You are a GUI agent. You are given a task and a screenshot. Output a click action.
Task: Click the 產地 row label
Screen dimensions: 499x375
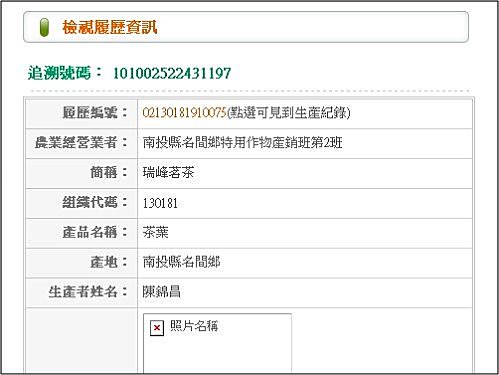point(109,262)
